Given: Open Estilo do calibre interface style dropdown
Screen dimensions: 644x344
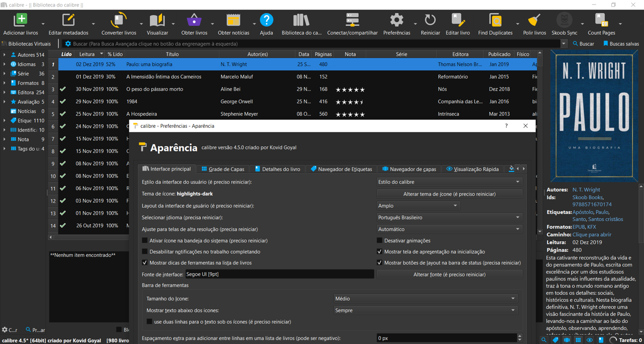Looking at the screenshot, I should pyautogui.click(x=449, y=182).
